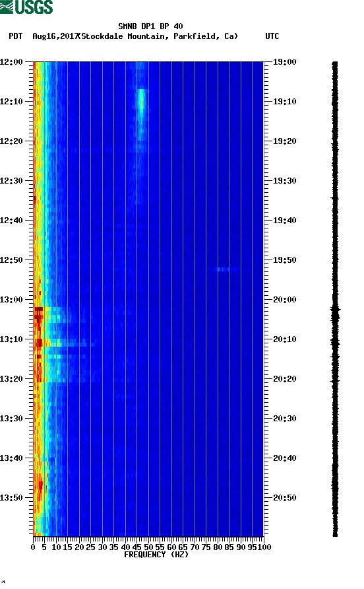Image resolution: width=364 pixels, height=589 pixels.
Task: Click the 20:50 UTC time label
Action: tap(285, 498)
